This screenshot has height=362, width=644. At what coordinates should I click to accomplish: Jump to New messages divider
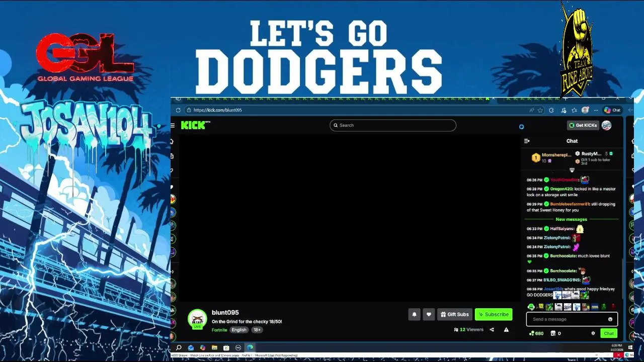572,220
